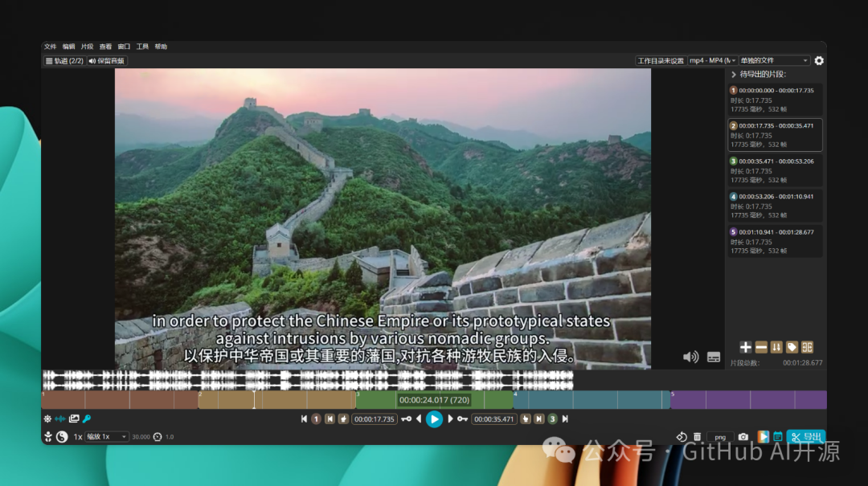The image size is (868, 486).
Task: Open the 工具 menu
Action: 142,47
